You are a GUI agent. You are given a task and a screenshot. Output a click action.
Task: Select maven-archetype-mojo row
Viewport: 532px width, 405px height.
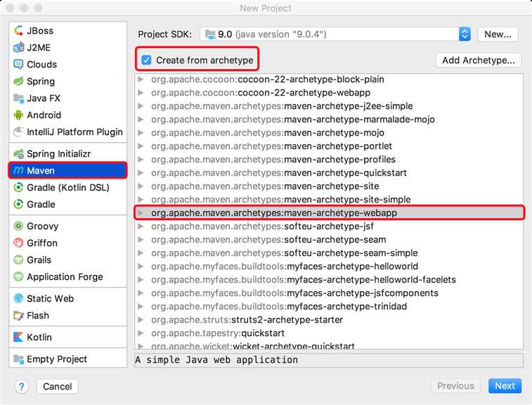(329, 133)
